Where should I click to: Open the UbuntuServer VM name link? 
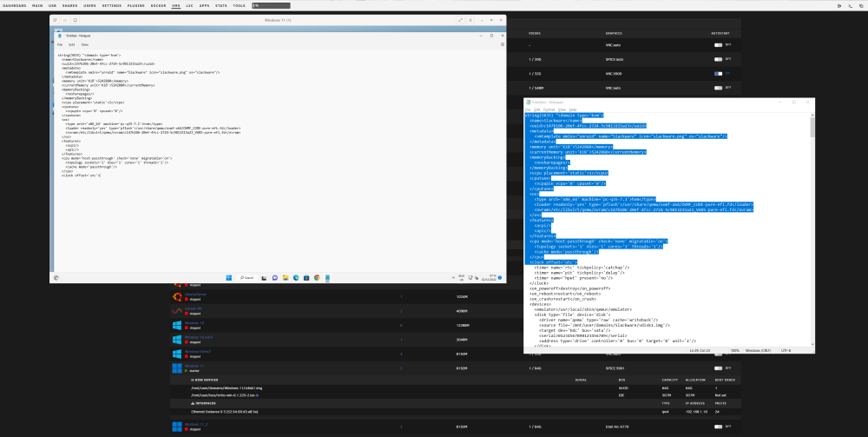coord(196,295)
